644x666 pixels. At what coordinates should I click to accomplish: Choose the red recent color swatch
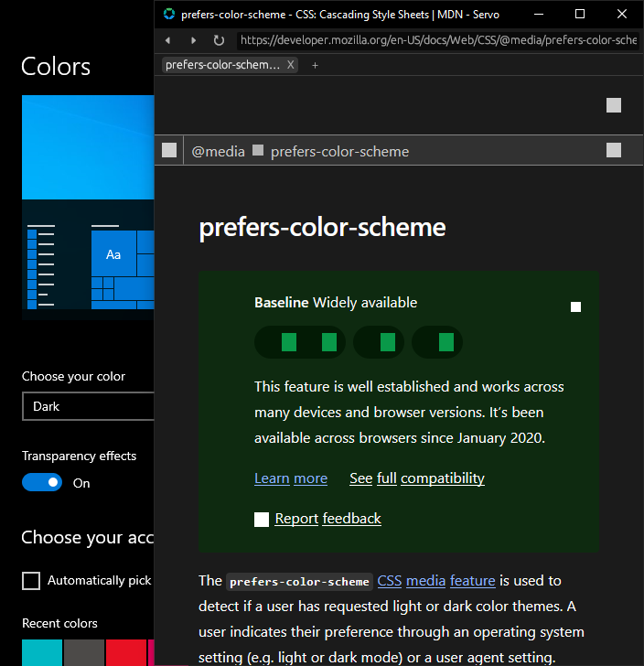(126, 652)
